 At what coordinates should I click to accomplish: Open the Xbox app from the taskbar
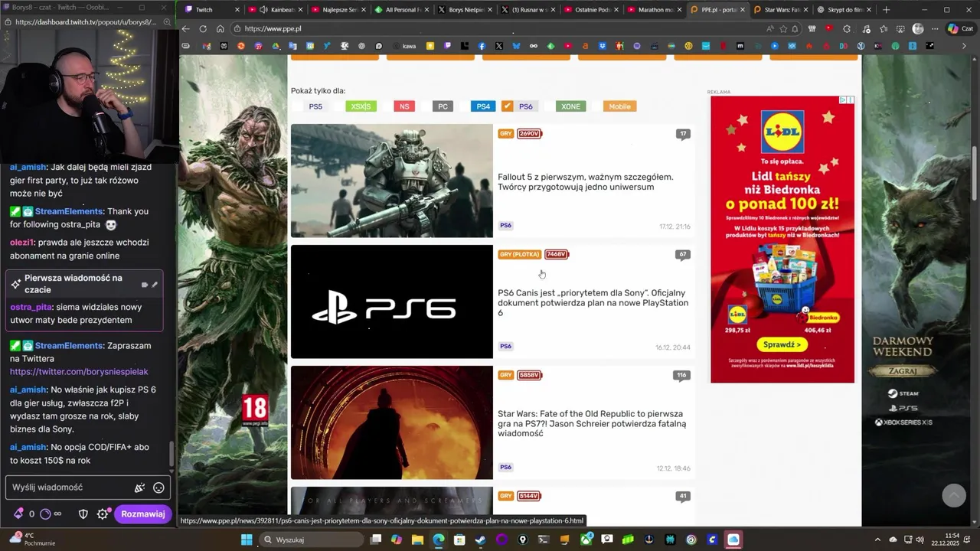[x=586, y=540]
